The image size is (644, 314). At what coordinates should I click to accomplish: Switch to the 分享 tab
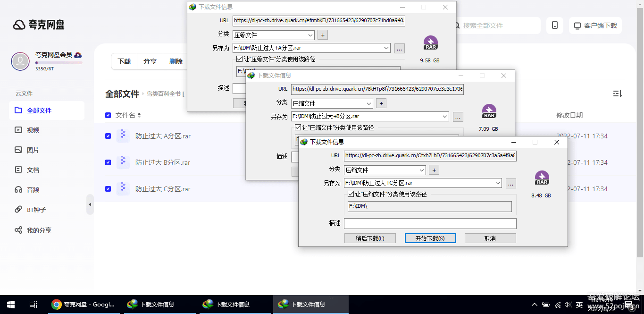coord(150,61)
